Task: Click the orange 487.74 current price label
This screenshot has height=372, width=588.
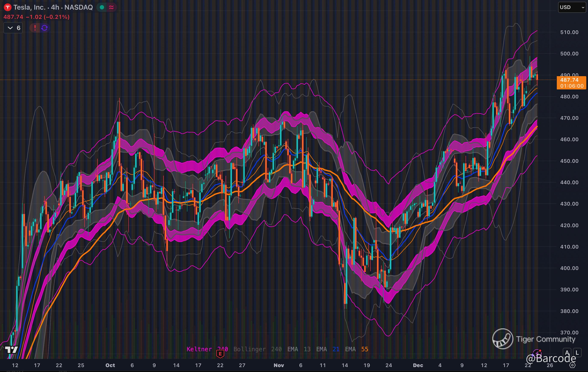Action: (x=571, y=83)
